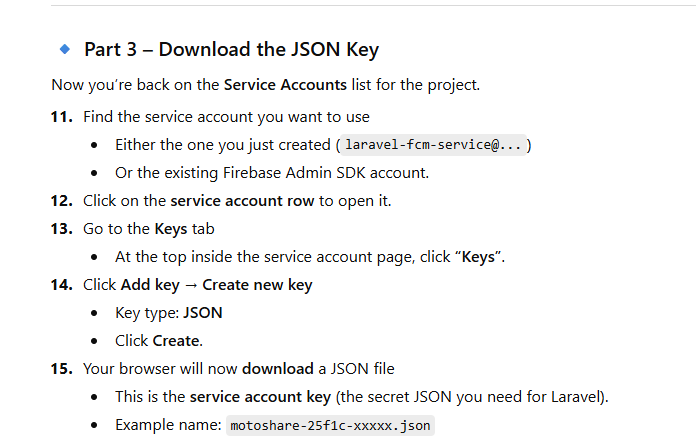Click the 'Find the service account you want' line
This screenshot has width=696, height=441.
pos(226,117)
